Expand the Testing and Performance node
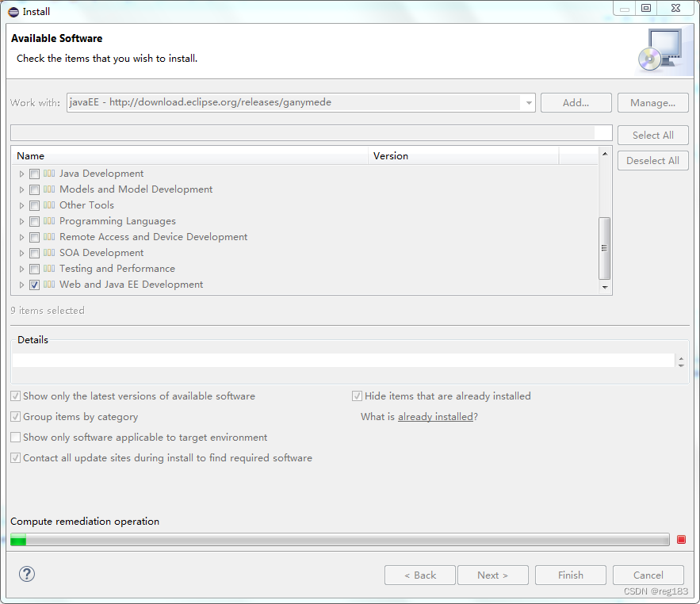The width and height of the screenshot is (700, 604). [21, 269]
